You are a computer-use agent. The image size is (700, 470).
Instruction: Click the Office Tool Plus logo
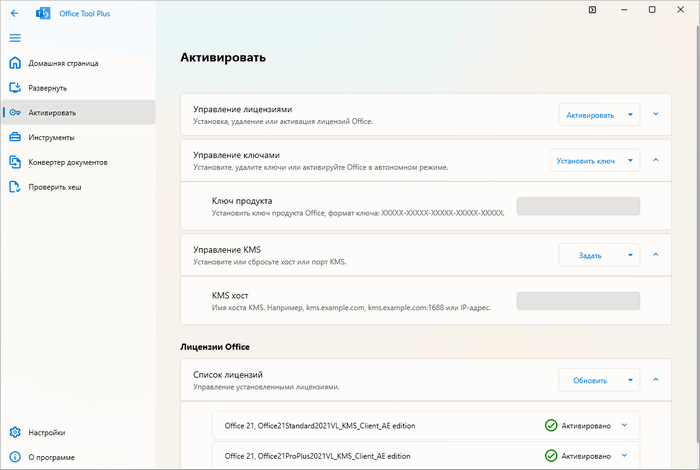(x=43, y=13)
